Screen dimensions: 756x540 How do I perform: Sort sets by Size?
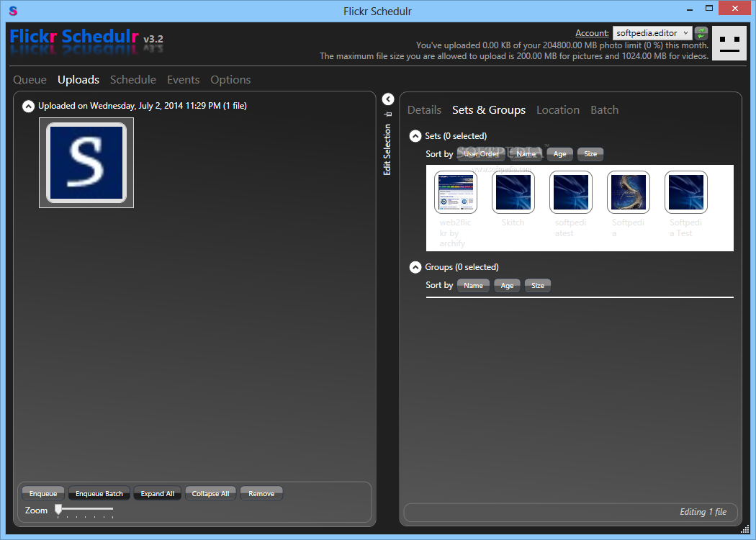pyautogui.click(x=590, y=154)
